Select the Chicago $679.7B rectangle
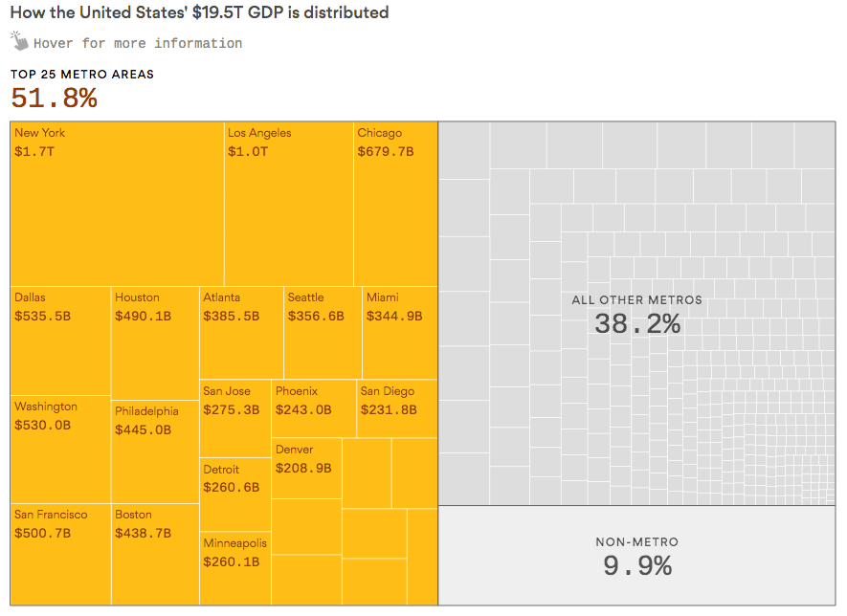This screenshot has height=616, width=847. [x=395, y=203]
